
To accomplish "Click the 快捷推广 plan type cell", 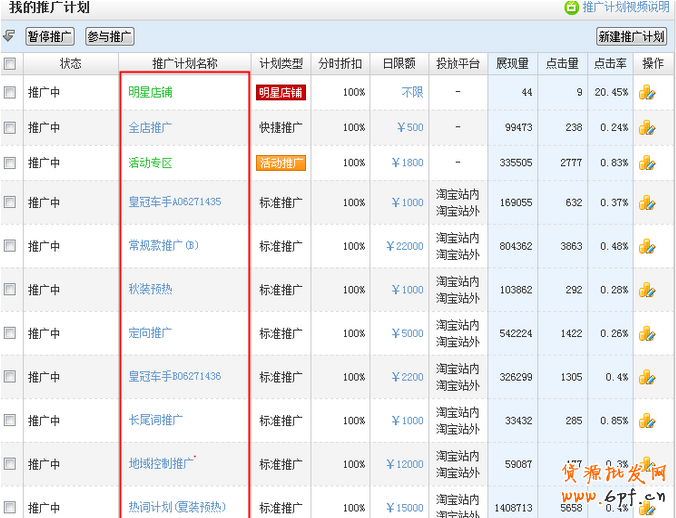I will pyautogui.click(x=281, y=128).
